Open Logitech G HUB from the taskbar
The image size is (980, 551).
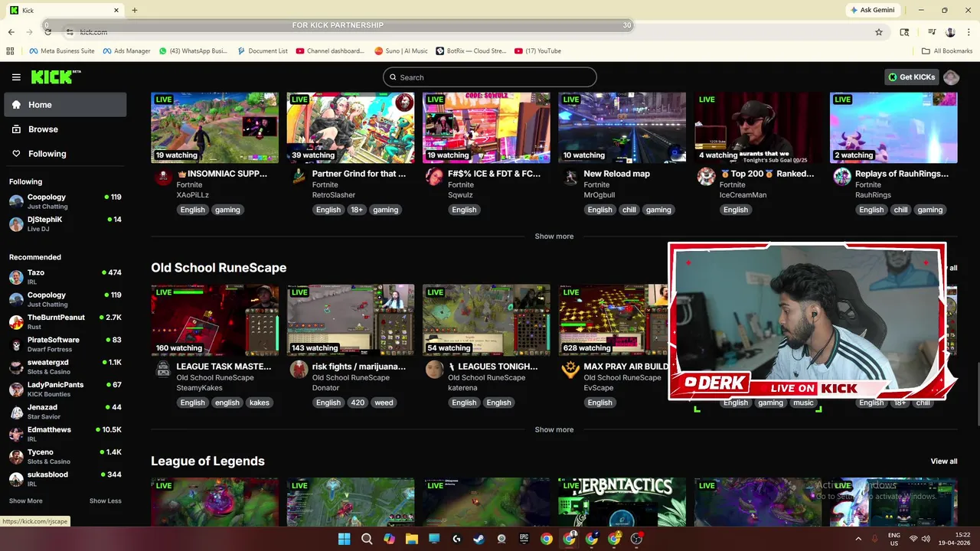click(x=457, y=539)
